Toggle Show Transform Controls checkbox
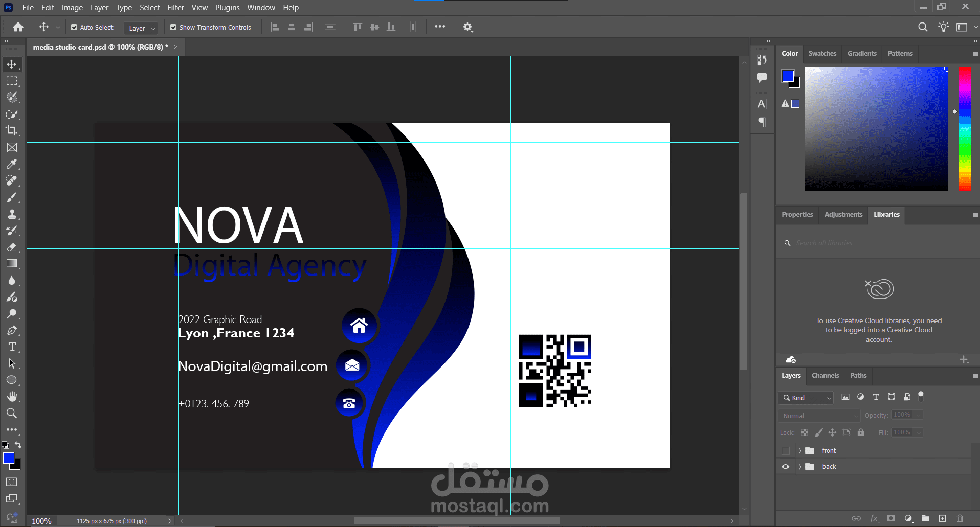Screen dimensions: 980x527 [x=173, y=27]
